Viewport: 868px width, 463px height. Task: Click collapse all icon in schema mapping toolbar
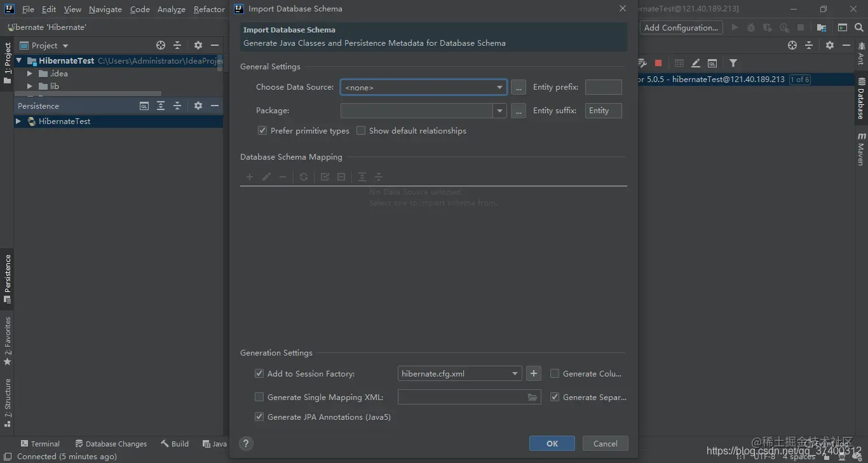click(379, 177)
